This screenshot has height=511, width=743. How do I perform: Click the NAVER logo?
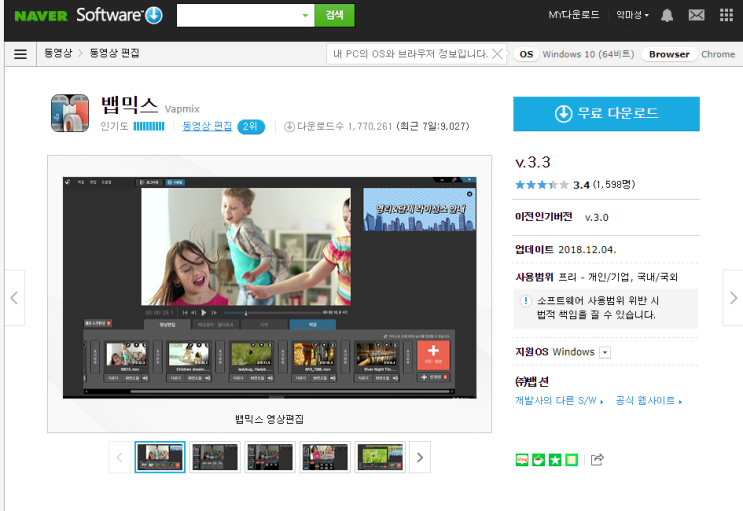(x=41, y=16)
